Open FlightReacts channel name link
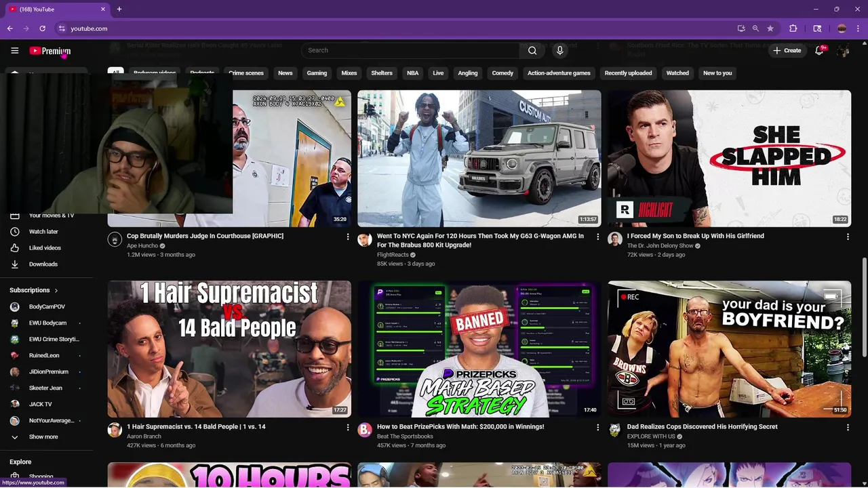The width and height of the screenshot is (868, 488). pyautogui.click(x=393, y=255)
